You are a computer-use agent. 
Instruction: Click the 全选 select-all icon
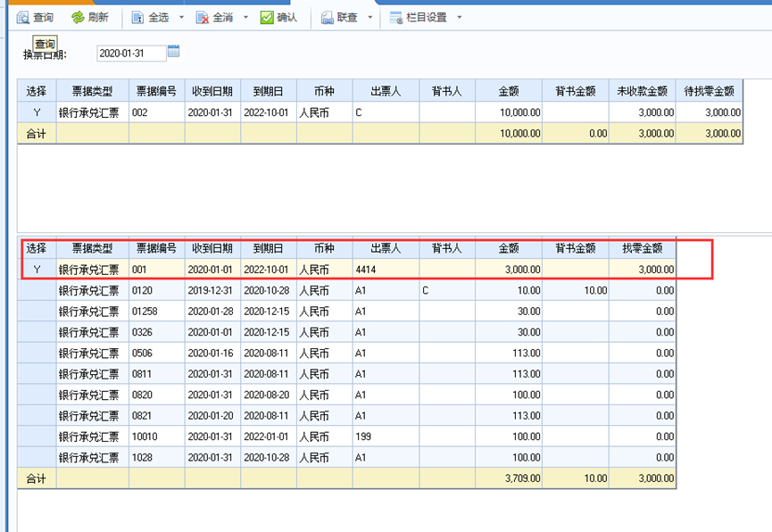coord(137,18)
